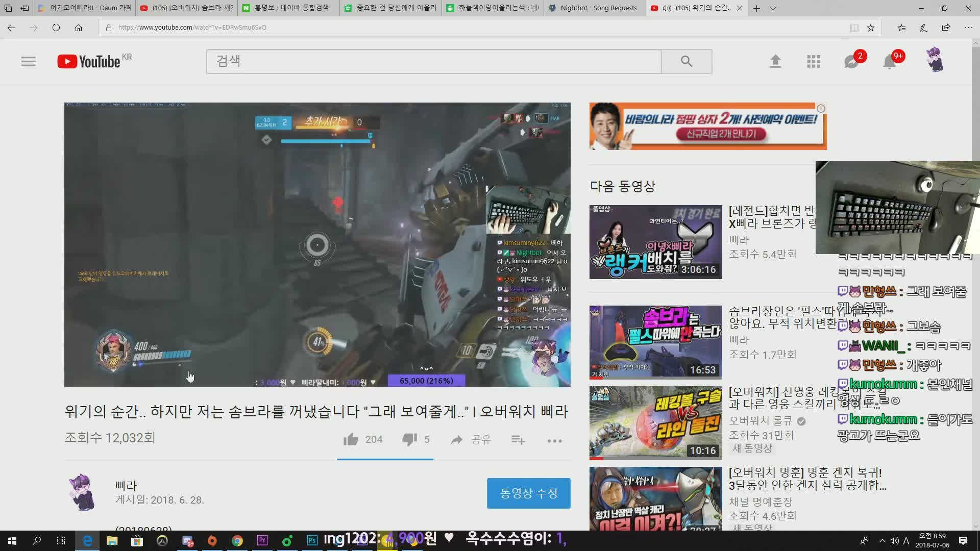Image resolution: width=980 pixels, height=551 pixels.
Task: Switch to the Nightbot Song Requests tab
Action: pos(595,8)
